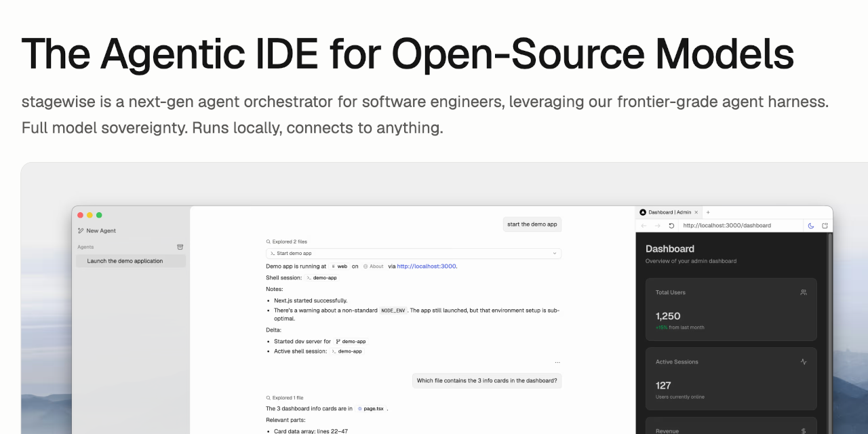Click the green maximize window button
The width and height of the screenshot is (868, 434).
tap(99, 215)
